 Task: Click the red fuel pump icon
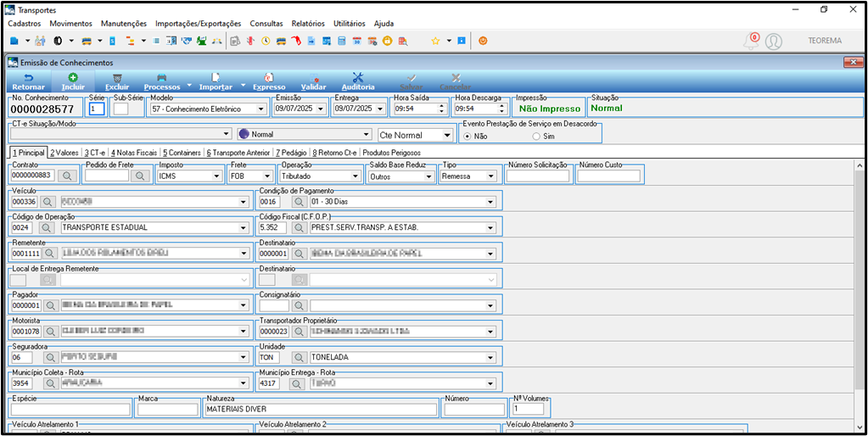pyautogui.click(x=295, y=41)
